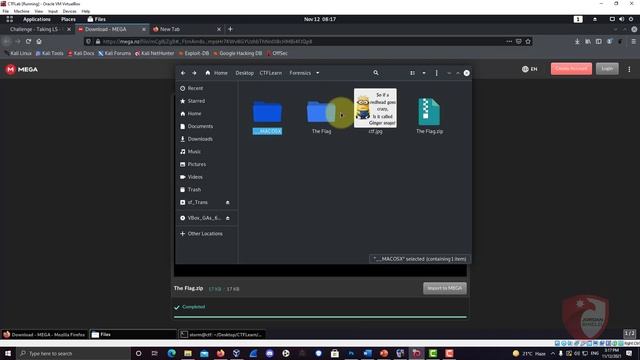Go back in Files window
640x360 pixels.
183,73
